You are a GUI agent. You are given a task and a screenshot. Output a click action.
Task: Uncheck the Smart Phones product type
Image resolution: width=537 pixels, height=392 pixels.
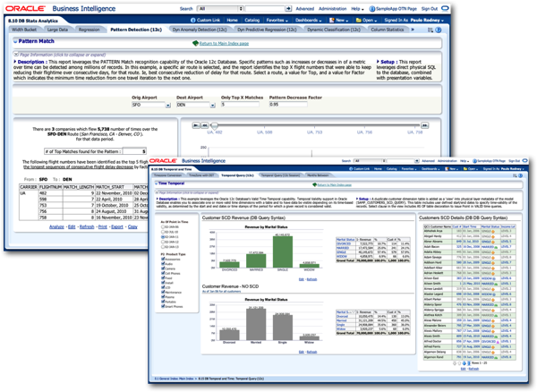coord(163,306)
